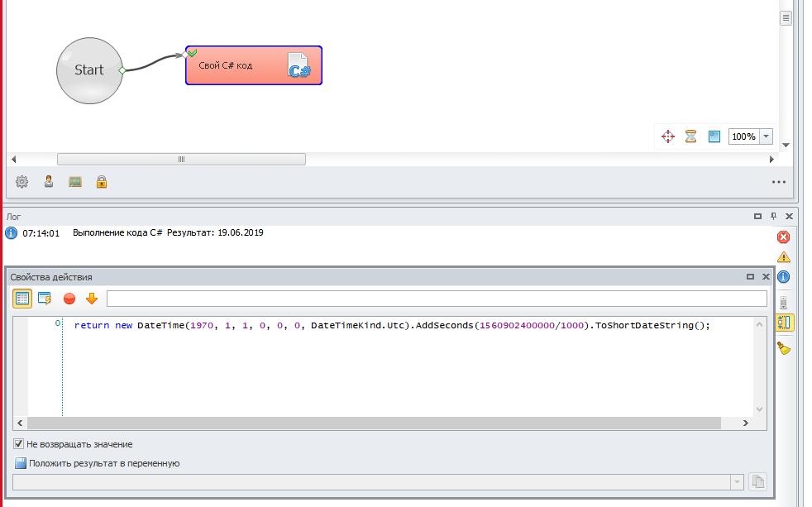Image resolution: width=812 pixels, height=507 pixels.
Task: Toggle the minimap window icon
Action: pos(714,136)
